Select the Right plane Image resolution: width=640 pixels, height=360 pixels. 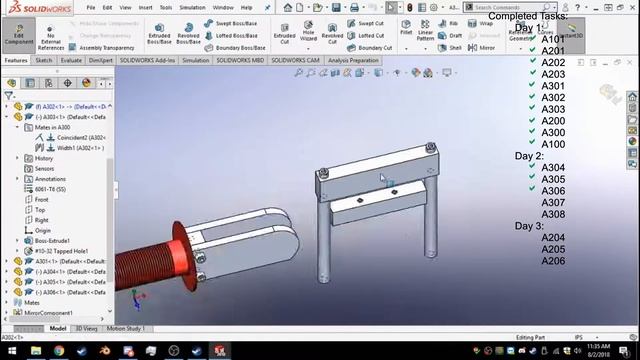[37, 220]
